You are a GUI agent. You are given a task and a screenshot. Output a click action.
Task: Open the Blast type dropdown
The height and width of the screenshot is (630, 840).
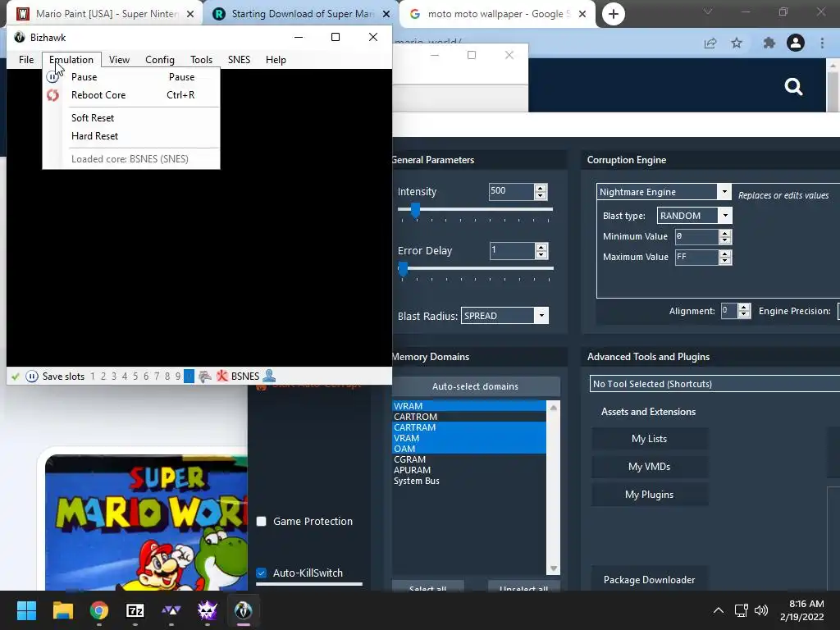tap(725, 216)
